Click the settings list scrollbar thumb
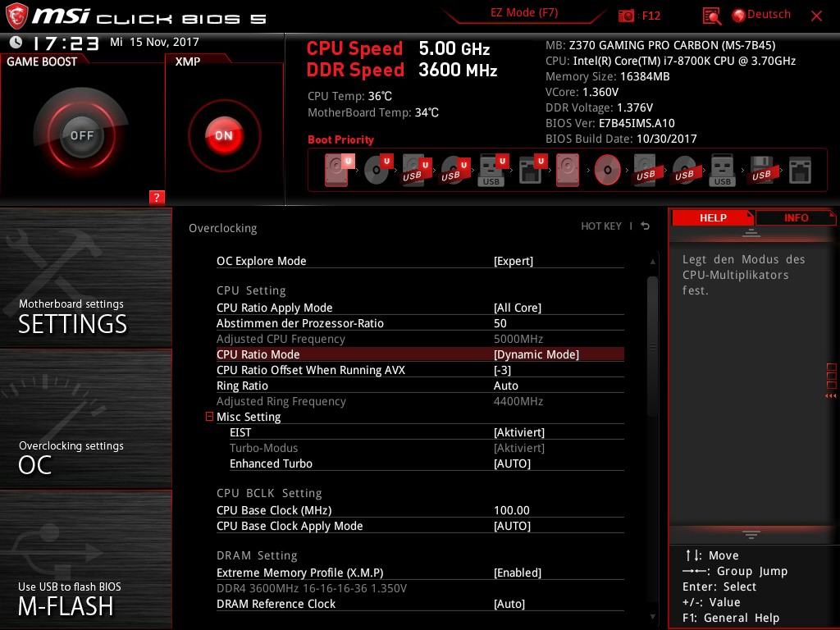The width and height of the screenshot is (840, 630). (652, 345)
